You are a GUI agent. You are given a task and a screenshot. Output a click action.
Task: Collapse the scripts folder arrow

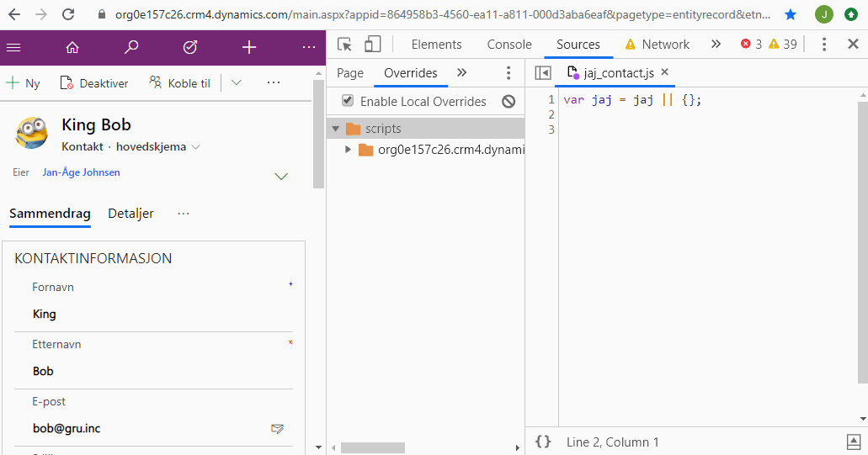335,129
